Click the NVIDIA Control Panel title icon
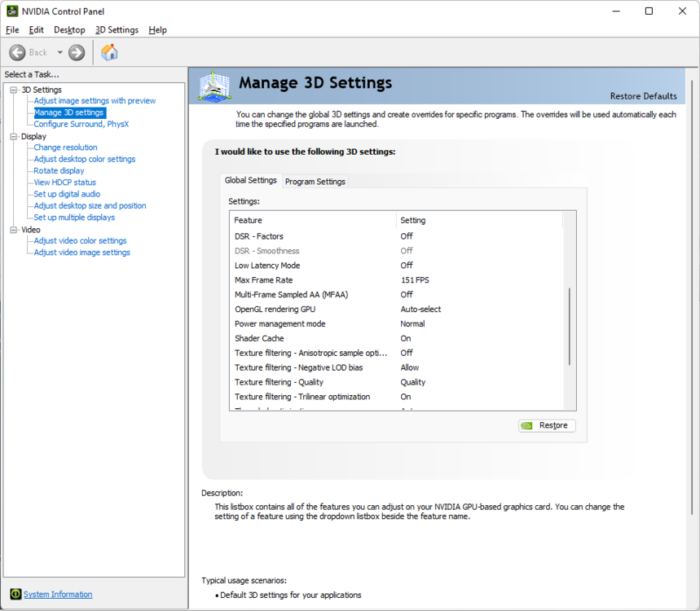The height and width of the screenshot is (611, 700). pos(12,11)
